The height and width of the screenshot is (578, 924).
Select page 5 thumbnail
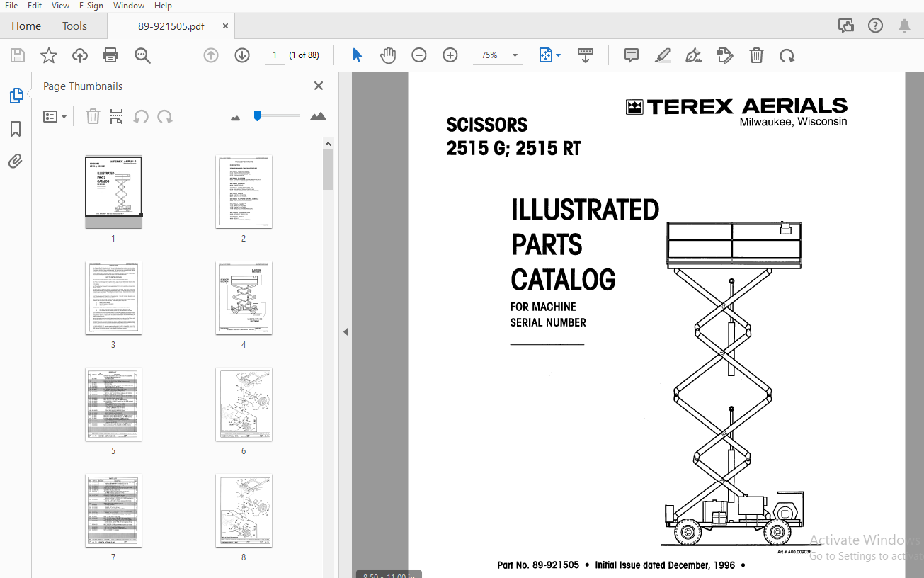(113, 404)
